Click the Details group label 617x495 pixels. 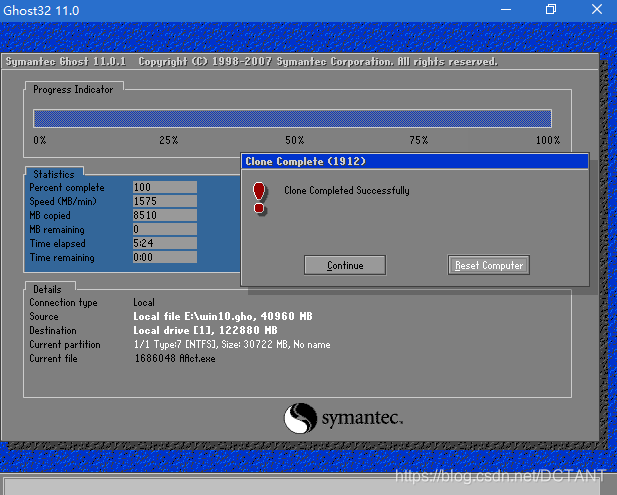click(47, 289)
